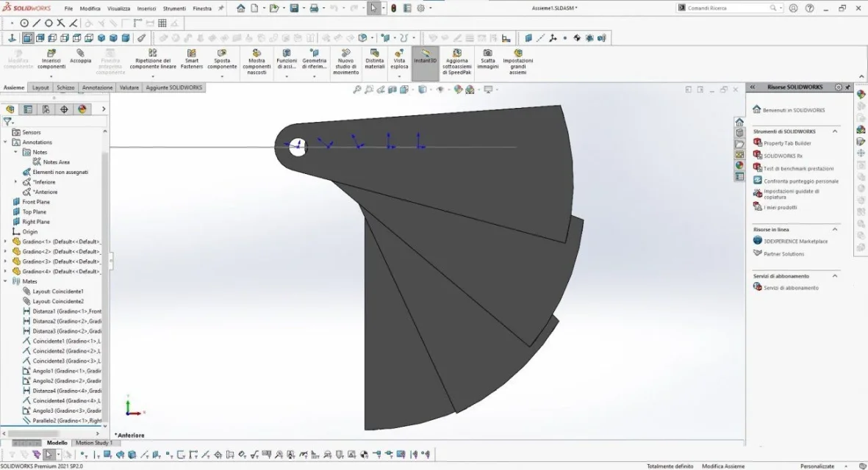Click the Home icon in the top toolbar
The height and width of the screenshot is (470, 868).
click(x=241, y=8)
